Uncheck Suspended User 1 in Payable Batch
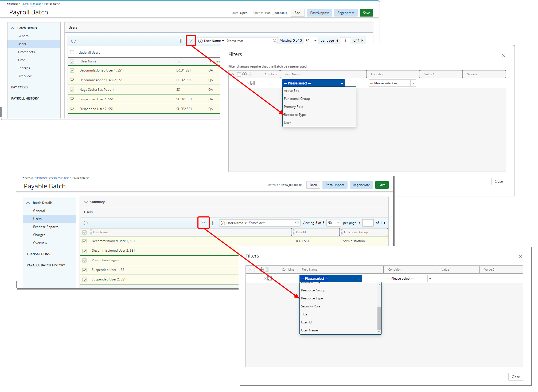Screen dimensions: 538x392 pyautogui.click(x=84, y=270)
